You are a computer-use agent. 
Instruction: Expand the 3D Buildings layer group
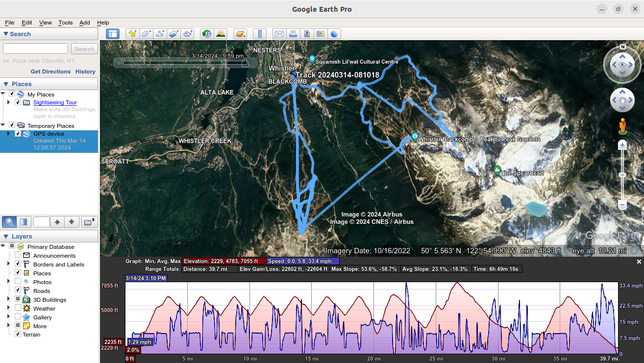(x=9, y=299)
